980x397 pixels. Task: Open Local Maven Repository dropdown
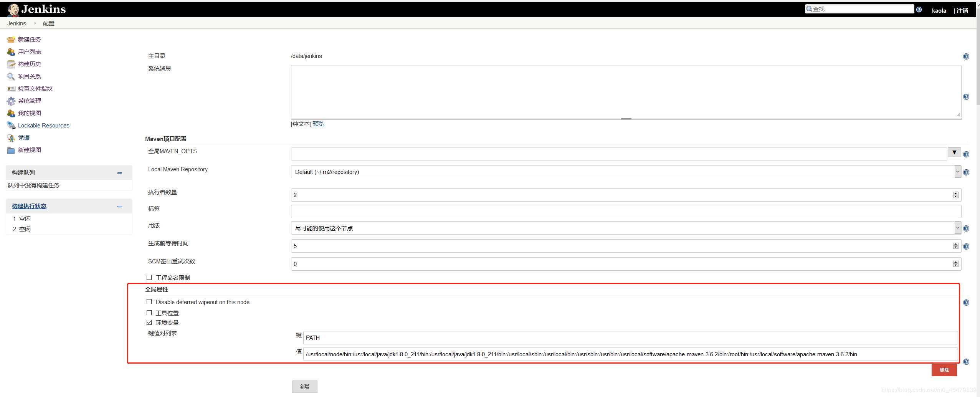click(x=958, y=172)
